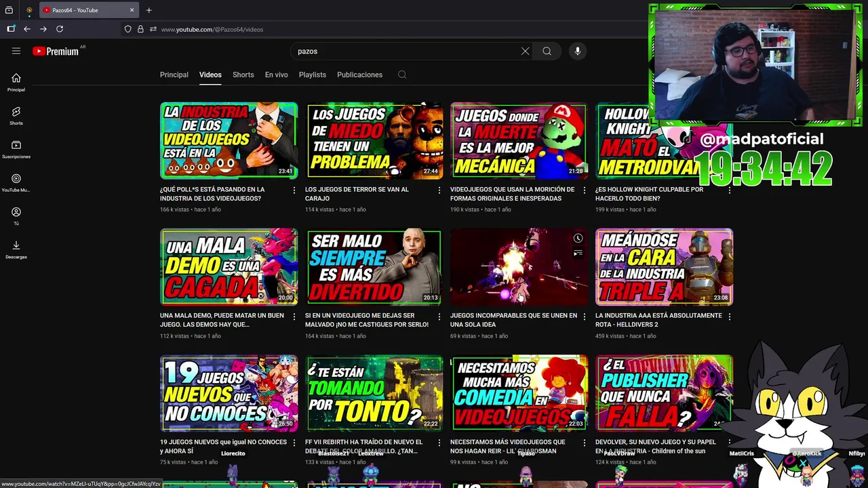The width and height of the screenshot is (868, 488).
Task: Open options for juegos incomparables video
Action: [584, 317]
